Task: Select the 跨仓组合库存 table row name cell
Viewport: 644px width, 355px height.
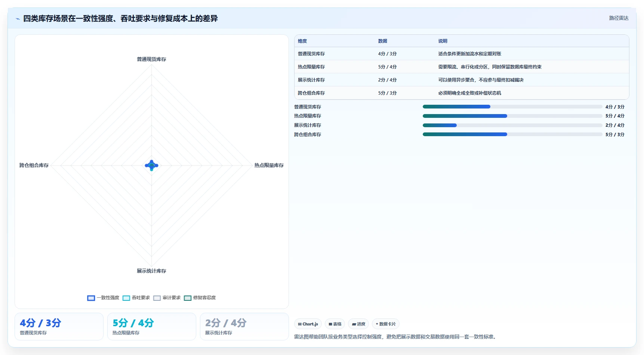Action: (311, 93)
